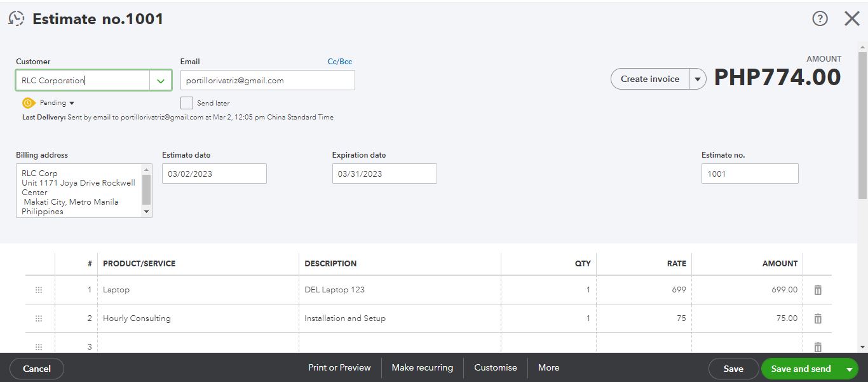Viewport: 868px width, 382px height.
Task: Open the Create invoice dropdown arrow
Action: [x=698, y=79]
